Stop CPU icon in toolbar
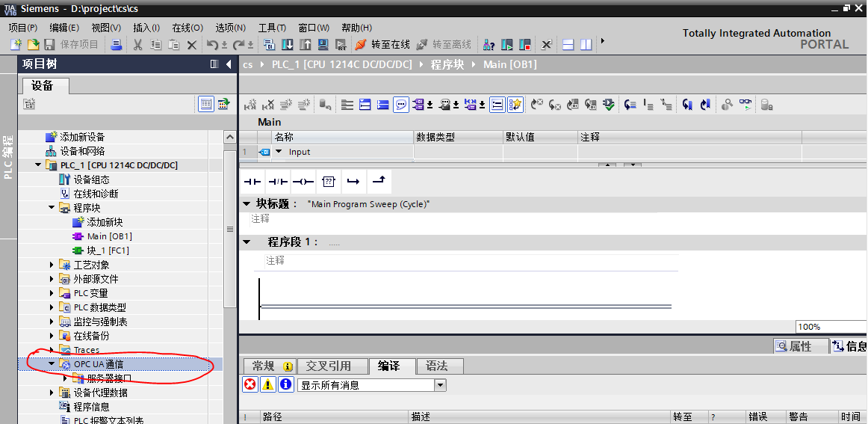 point(525,45)
